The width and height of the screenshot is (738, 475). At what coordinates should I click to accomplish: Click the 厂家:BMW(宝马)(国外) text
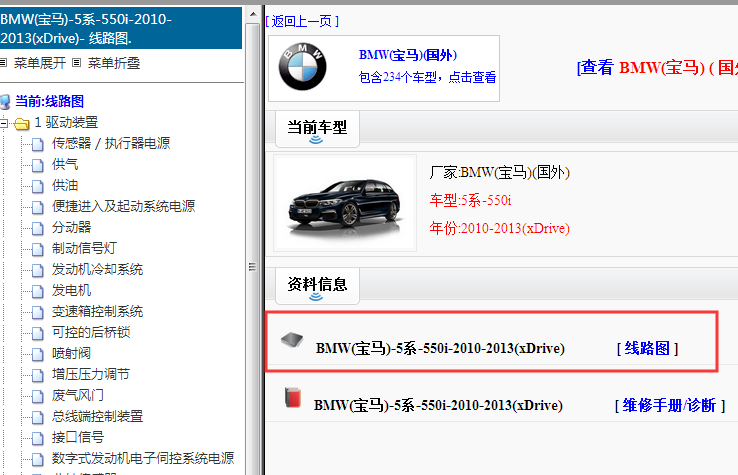499,173
